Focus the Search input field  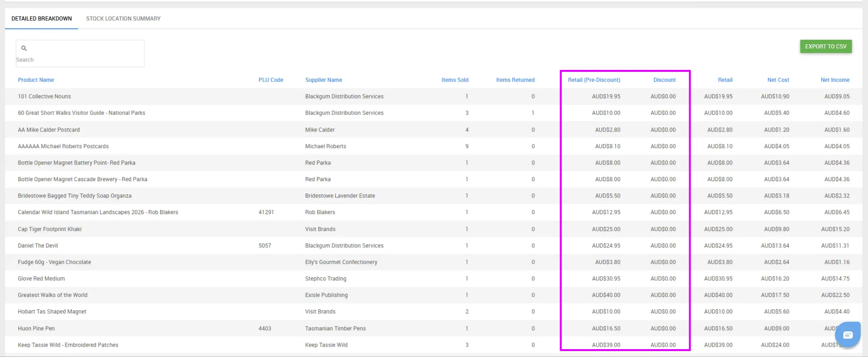coord(80,54)
